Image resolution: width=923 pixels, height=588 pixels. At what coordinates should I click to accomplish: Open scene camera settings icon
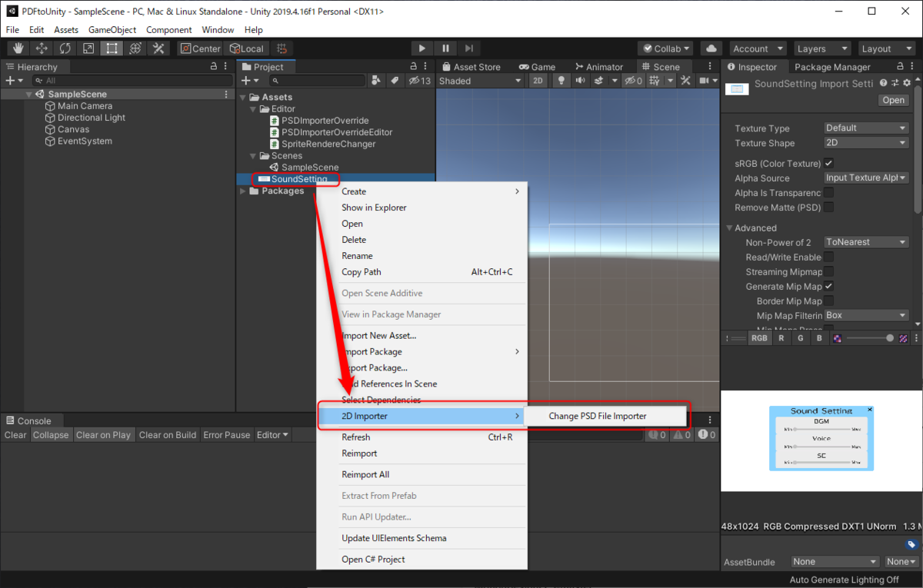point(705,81)
